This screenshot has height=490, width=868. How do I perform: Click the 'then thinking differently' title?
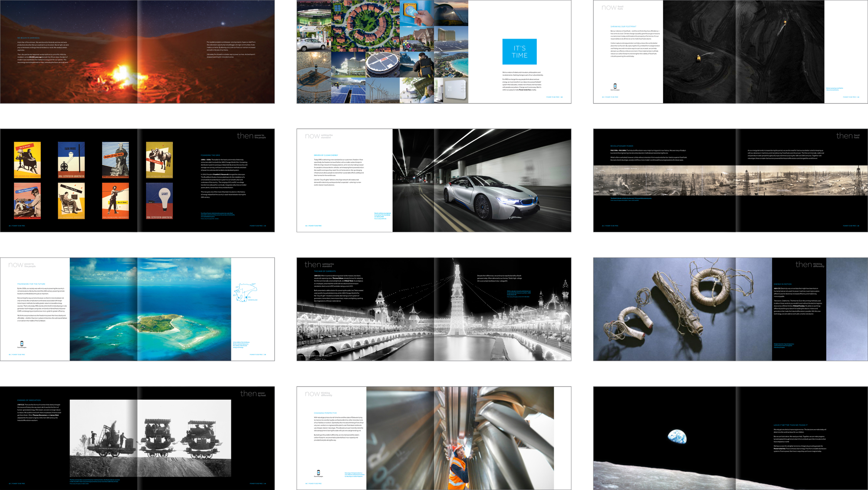(810, 265)
